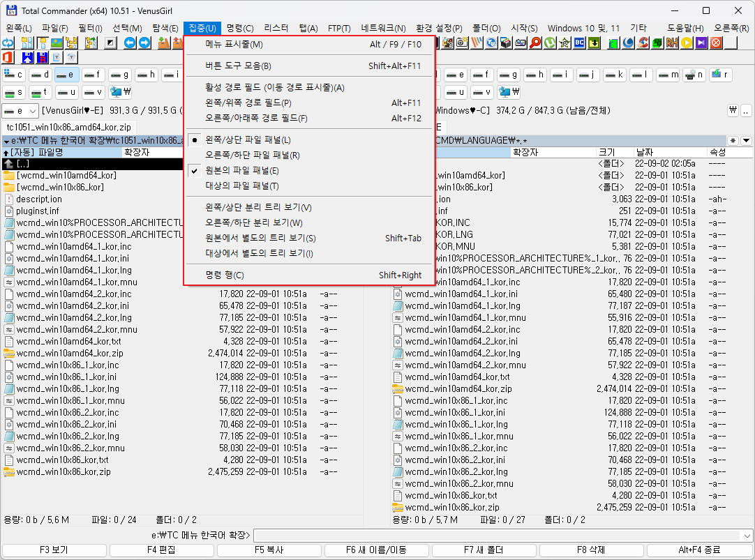This screenshot has height=560, width=755.
Task: Click F7 새 폴더 button
Action: tap(484, 550)
